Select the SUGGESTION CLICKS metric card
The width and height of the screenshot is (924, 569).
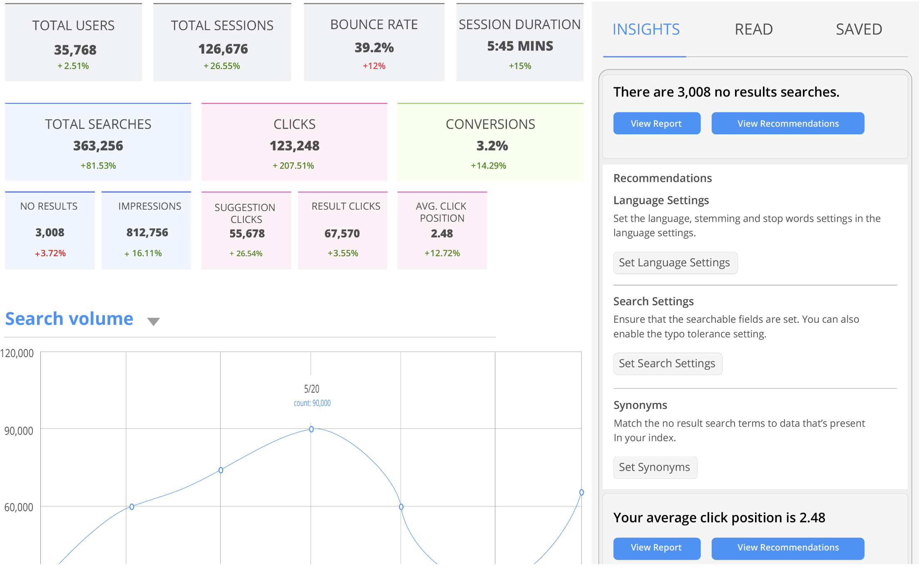point(246,230)
